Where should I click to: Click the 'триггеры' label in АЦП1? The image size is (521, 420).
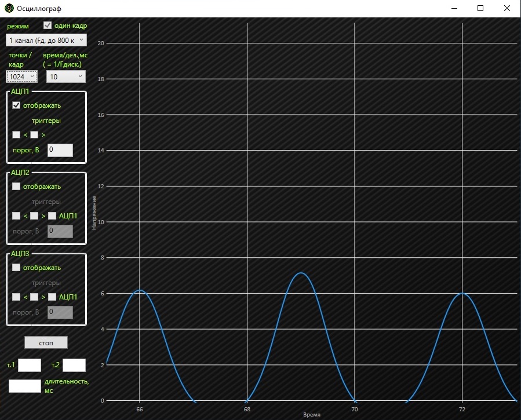(46, 120)
